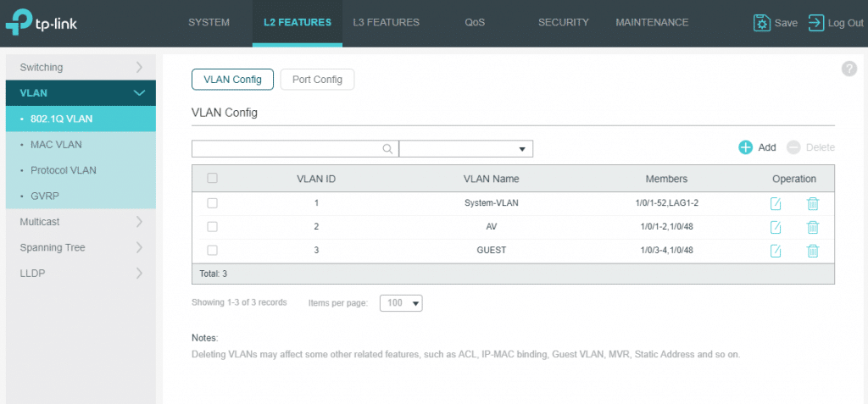Edit the AV VLAN entry
The height and width of the screenshot is (404, 868).
point(776,227)
